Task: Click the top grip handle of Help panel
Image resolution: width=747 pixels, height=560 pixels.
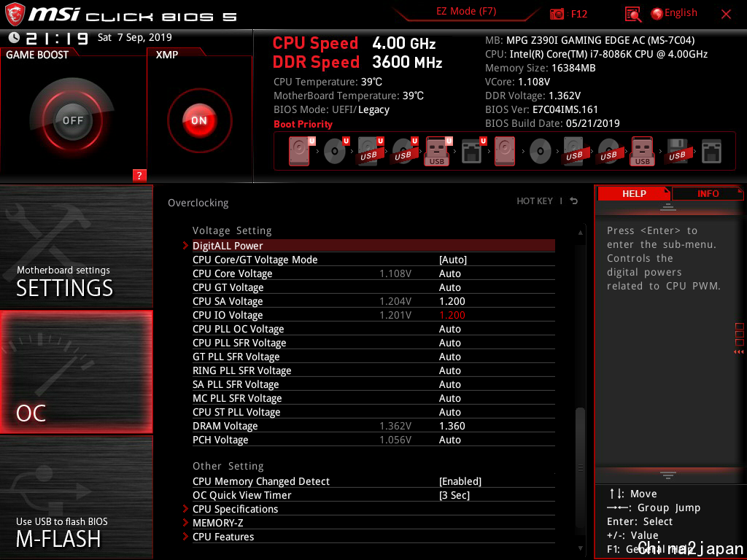Action: click(668, 206)
